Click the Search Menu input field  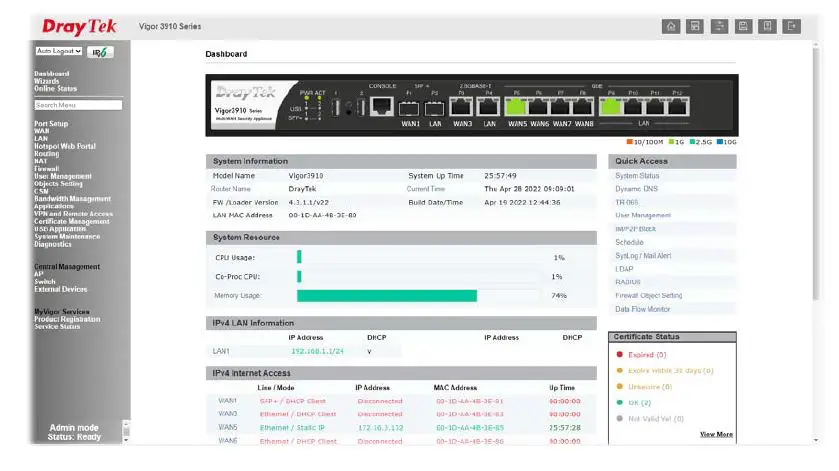[78, 105]
